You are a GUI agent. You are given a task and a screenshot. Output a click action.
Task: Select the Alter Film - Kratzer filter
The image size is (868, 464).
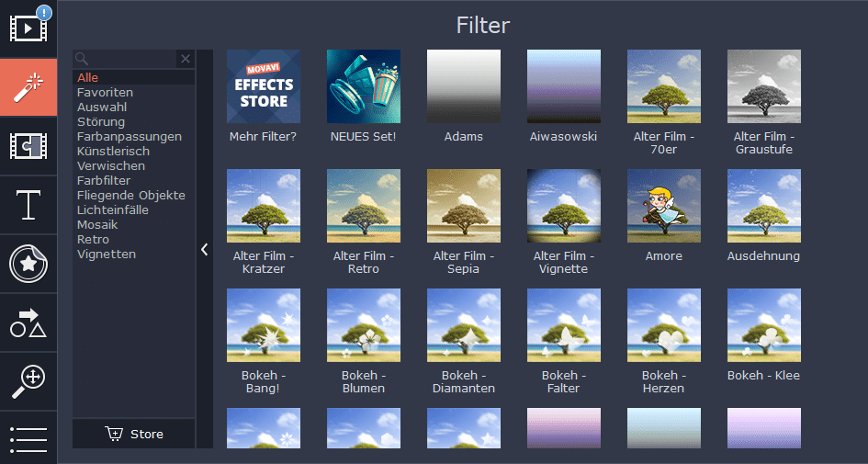(x=264, y=206)
